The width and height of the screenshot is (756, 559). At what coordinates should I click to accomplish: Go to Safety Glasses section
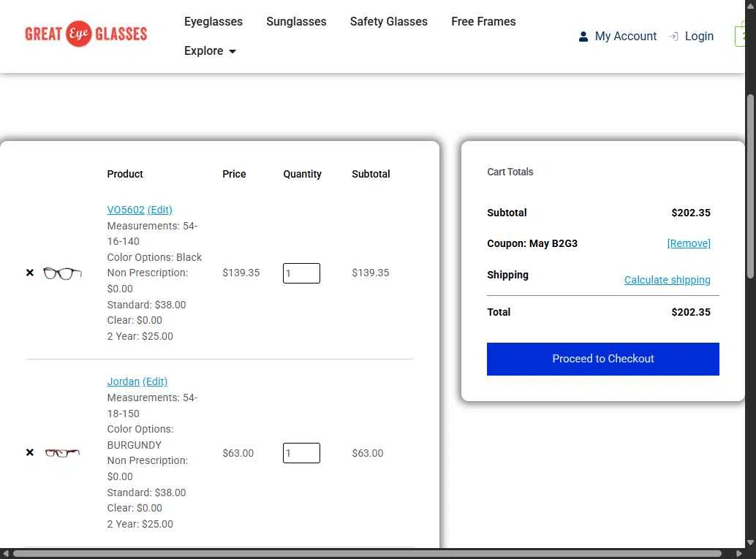tap(389, 22)
